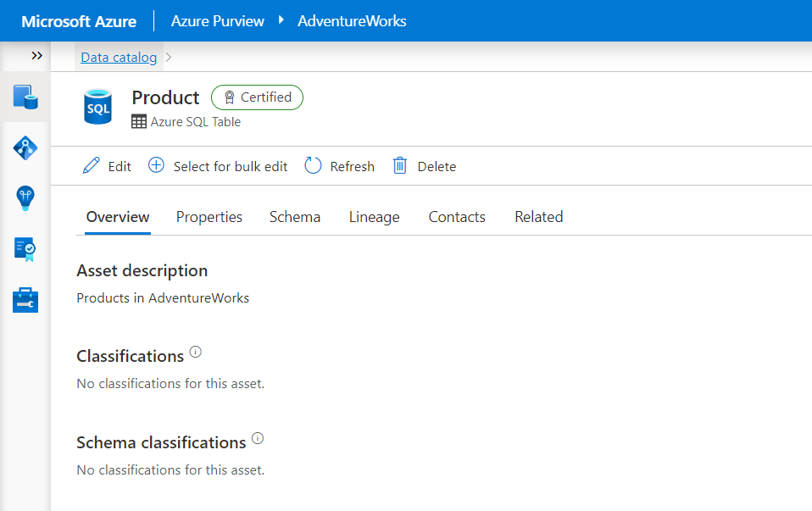Click the Edit button
Image resolution: width=812 pixels, height=511 pixels.
click(108, 166)
